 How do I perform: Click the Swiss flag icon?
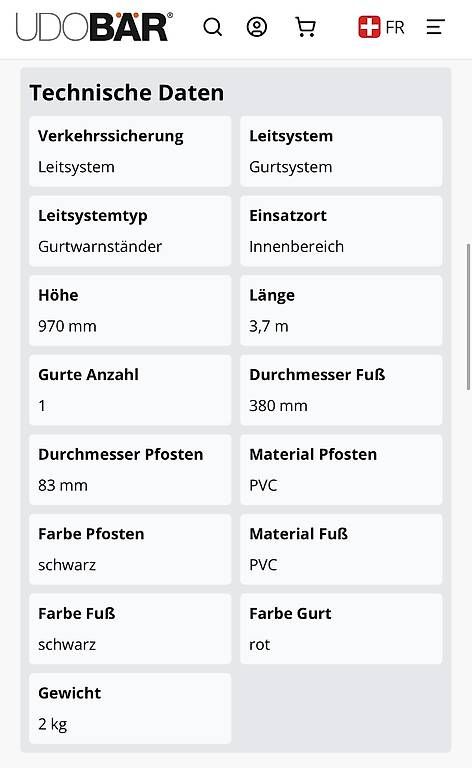coord(369,27)
